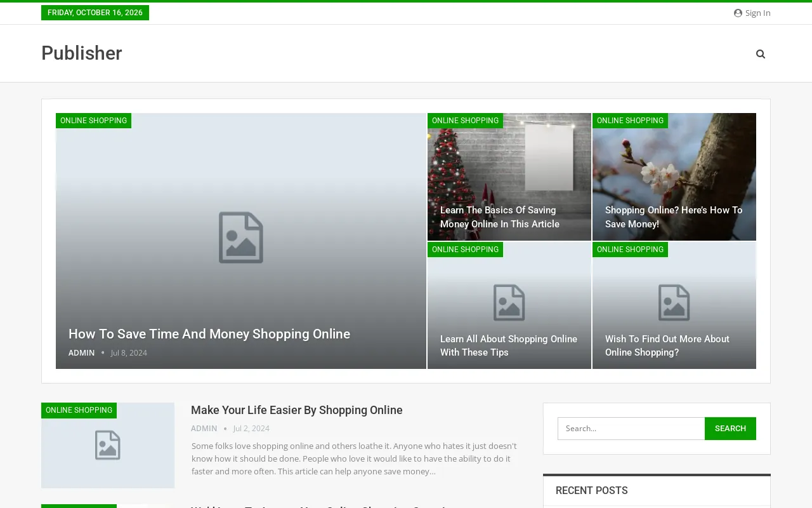
Task: Open 'How To Save Time And Money Shopping Online' title
Action: (x=209, y=334)
